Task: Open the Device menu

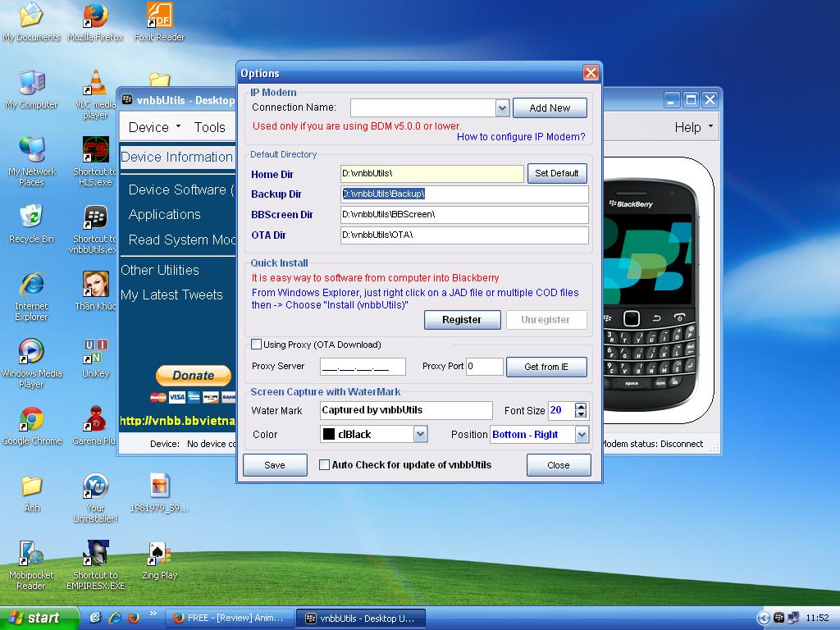Action: click(154, 127)
